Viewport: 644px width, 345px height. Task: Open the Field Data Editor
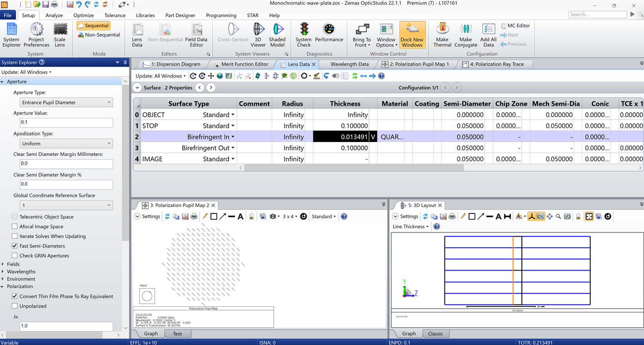pos(196,35)
